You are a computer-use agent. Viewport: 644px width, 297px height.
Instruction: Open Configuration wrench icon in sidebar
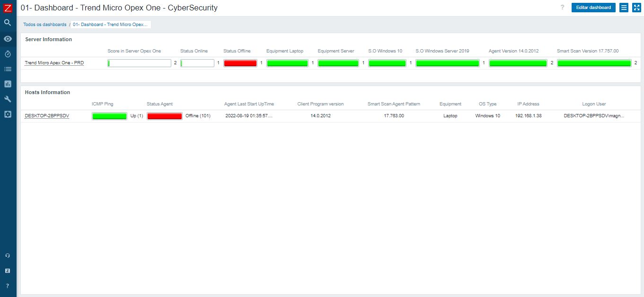(x=8, y=99)
